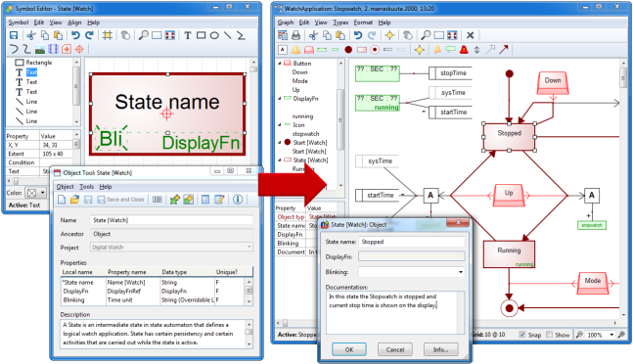Click the Undo arrow in Symbol Editor toolbar

75,35
